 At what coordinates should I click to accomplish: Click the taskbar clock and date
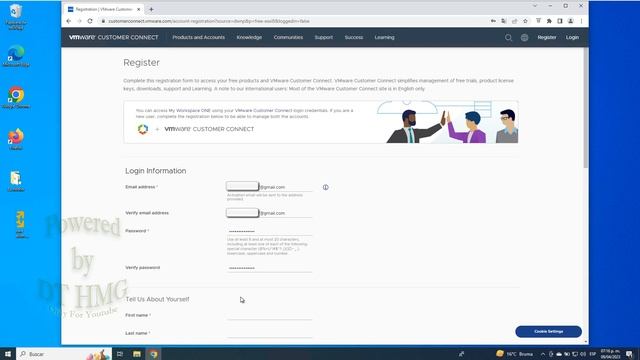tap(610, 354)
